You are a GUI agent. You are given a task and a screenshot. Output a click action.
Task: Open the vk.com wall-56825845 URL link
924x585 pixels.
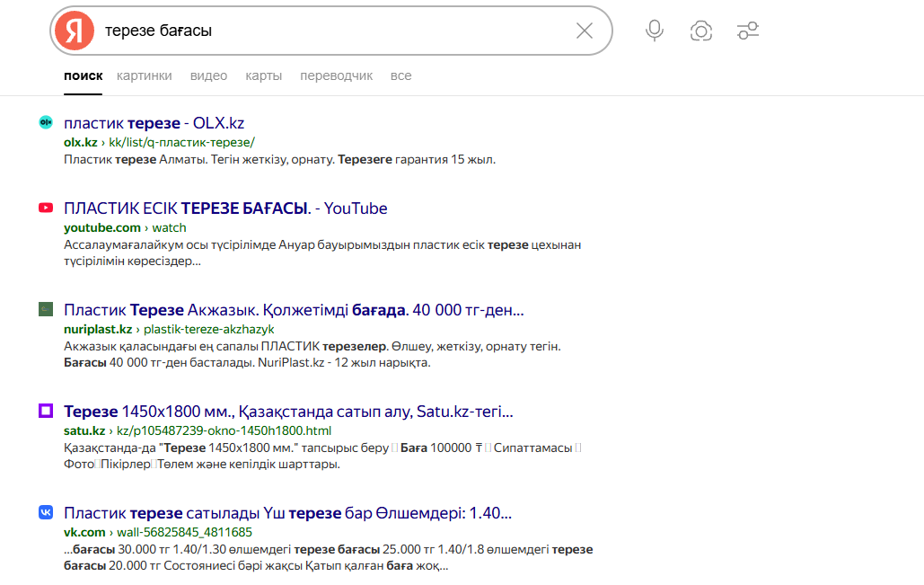point(158,532)
